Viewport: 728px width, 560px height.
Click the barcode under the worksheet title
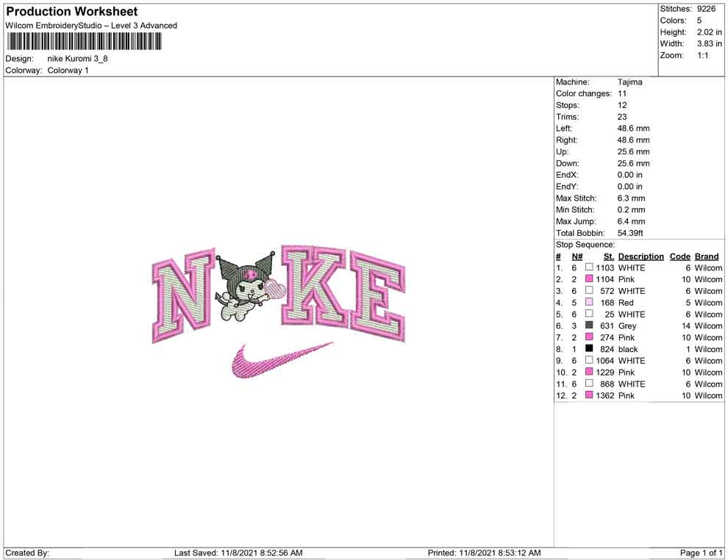[84, 42]
